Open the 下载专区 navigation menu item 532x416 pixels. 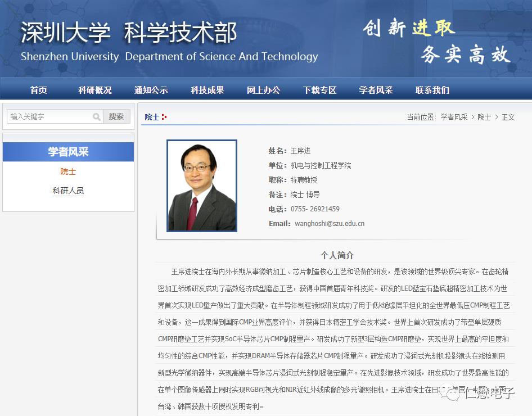319,90
